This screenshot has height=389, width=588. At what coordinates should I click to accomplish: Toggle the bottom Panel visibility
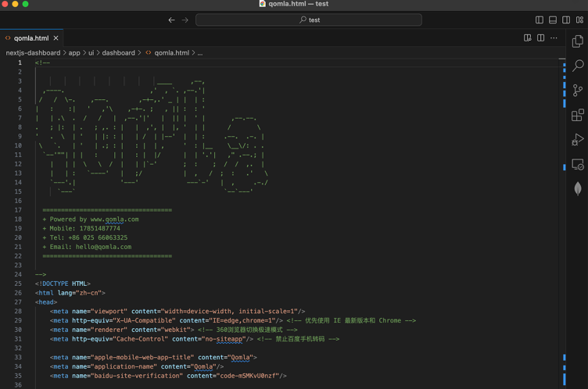click(x=553, y=20)
